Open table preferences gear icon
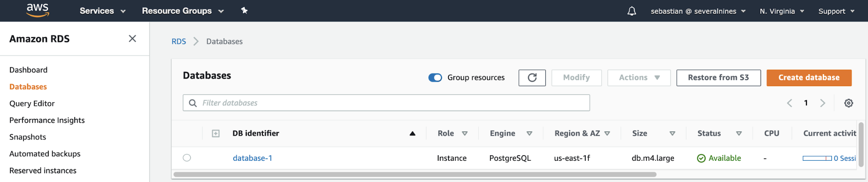The image size is (868, 182). click(x=848, y=103)
